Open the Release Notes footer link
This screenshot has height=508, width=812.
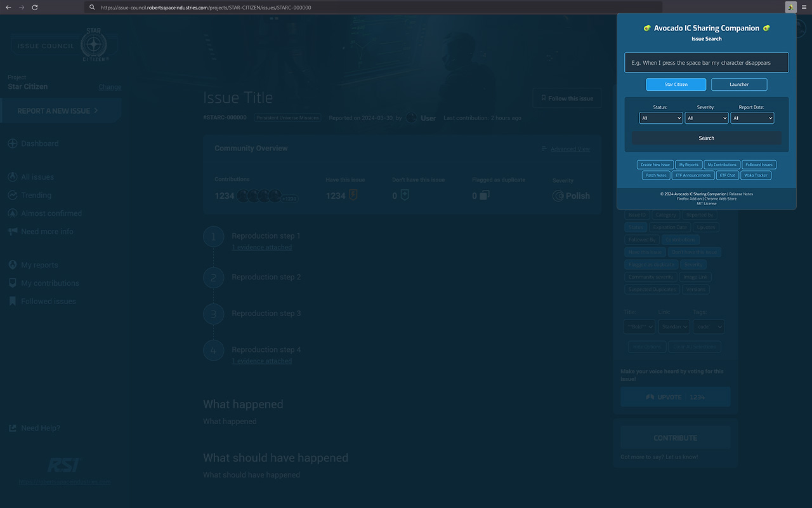pos(741,194)
